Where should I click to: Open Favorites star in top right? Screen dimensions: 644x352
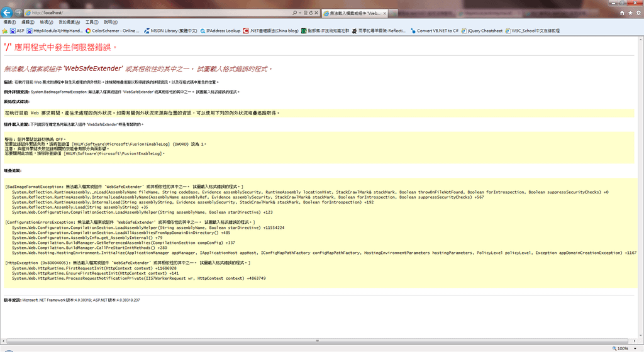(x=630, y=13)
